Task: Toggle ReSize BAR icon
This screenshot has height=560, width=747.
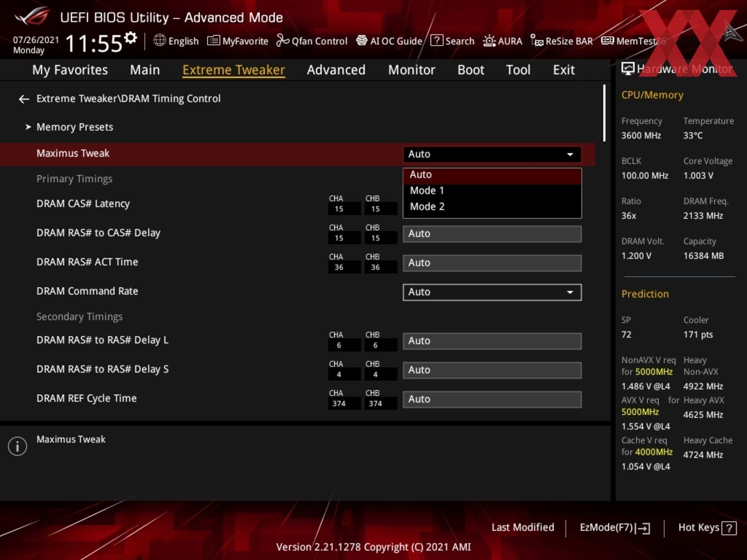Action: [537, 40]
